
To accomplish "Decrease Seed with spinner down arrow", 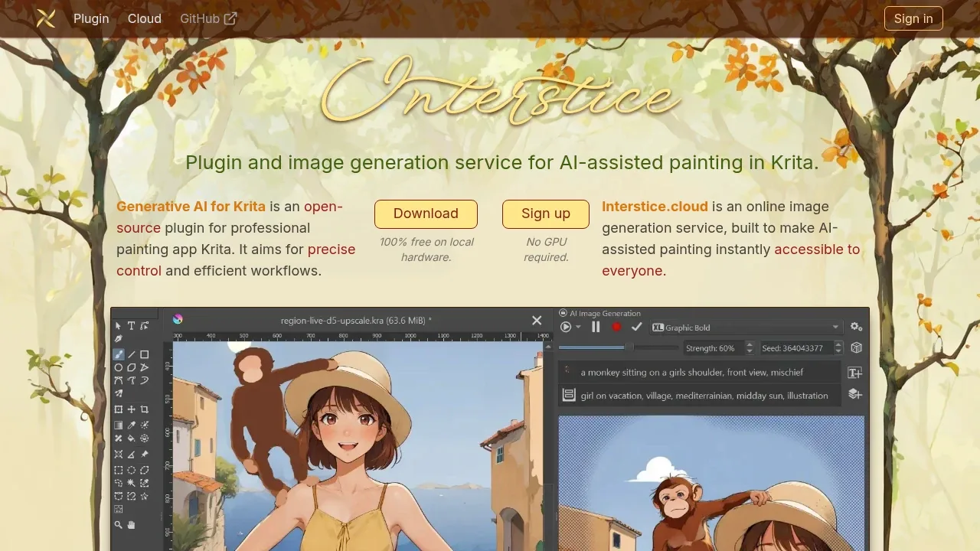I will 838,351.
